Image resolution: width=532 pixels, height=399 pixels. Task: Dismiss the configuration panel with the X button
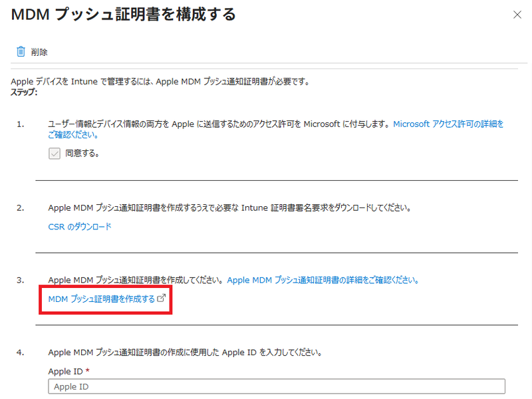point(517,14)
